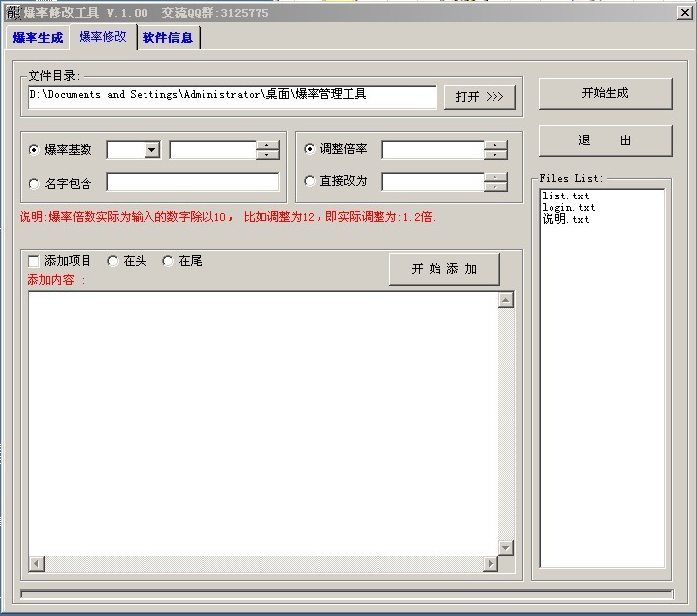Open the 软件信息 tab

167,38
